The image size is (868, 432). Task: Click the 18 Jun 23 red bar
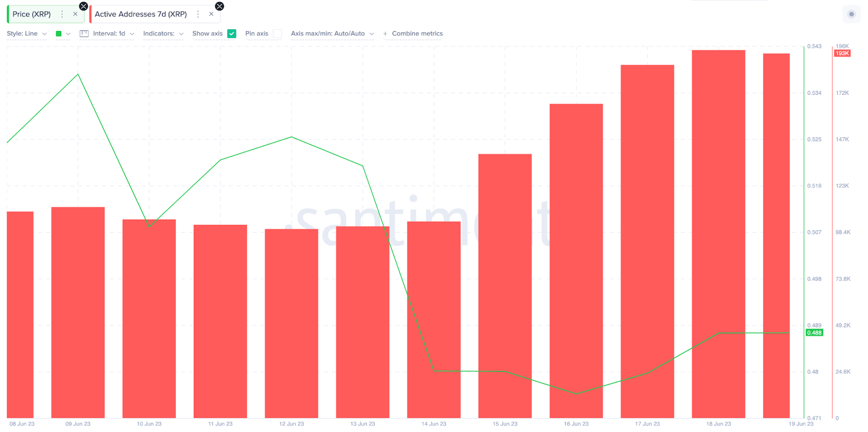718,234
